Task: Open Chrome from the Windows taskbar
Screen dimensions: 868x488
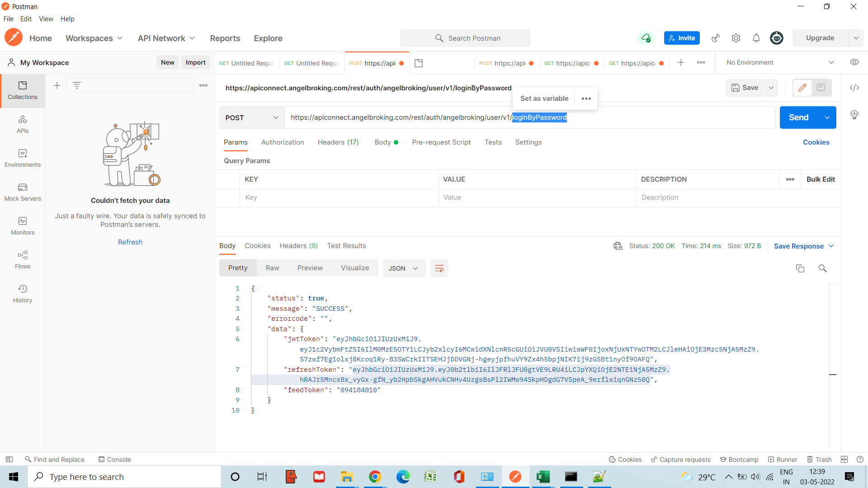Action: tap(375, 477)
